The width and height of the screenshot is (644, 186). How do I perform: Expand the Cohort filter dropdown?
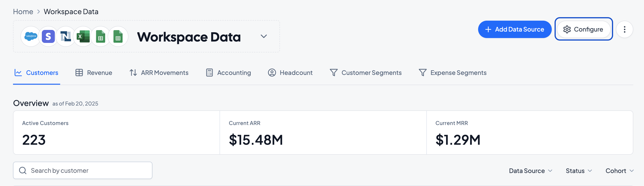pos(619,171)
